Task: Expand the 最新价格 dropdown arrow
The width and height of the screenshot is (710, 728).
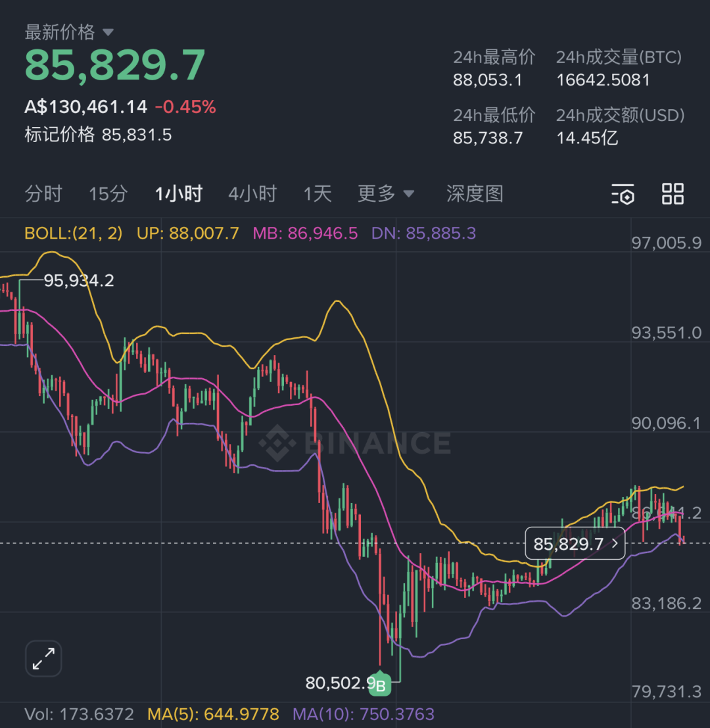Action: [108, 32]
